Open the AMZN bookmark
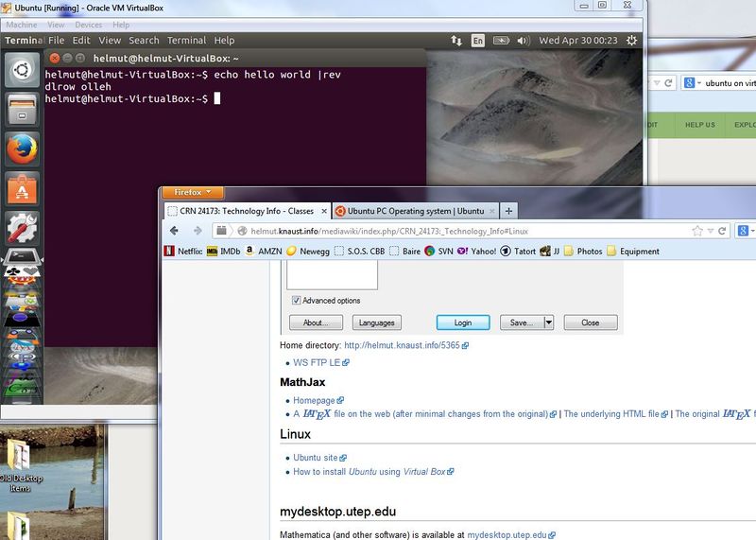 point(264,251)
